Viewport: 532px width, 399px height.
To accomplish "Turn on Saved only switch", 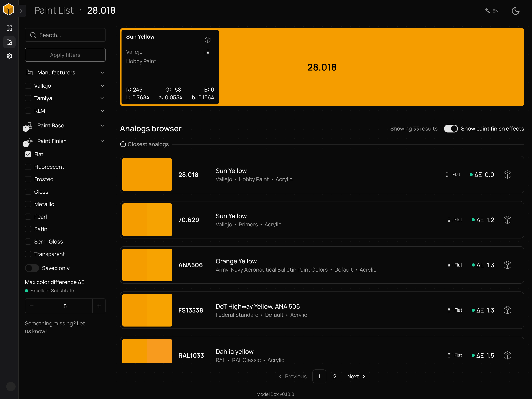I will (32, 268).
